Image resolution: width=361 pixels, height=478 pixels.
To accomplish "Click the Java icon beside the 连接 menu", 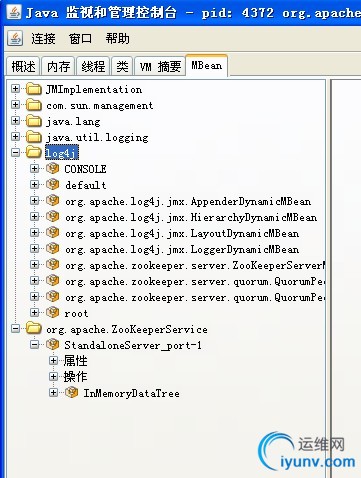I will [x=15, y=38].
